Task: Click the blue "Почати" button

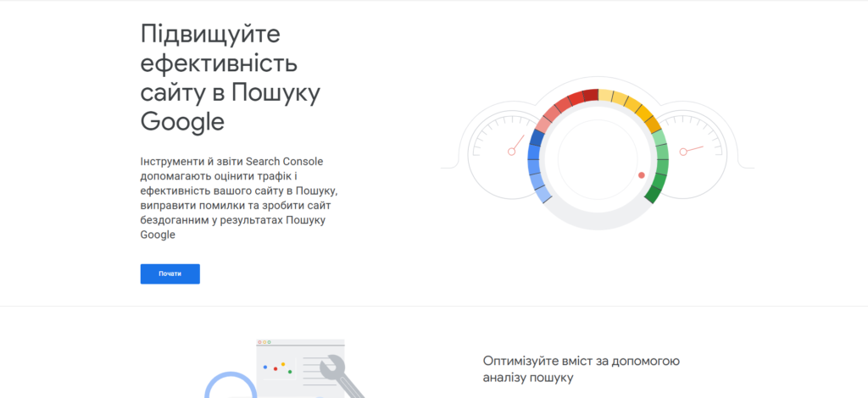Action: [x=170, y=274]
